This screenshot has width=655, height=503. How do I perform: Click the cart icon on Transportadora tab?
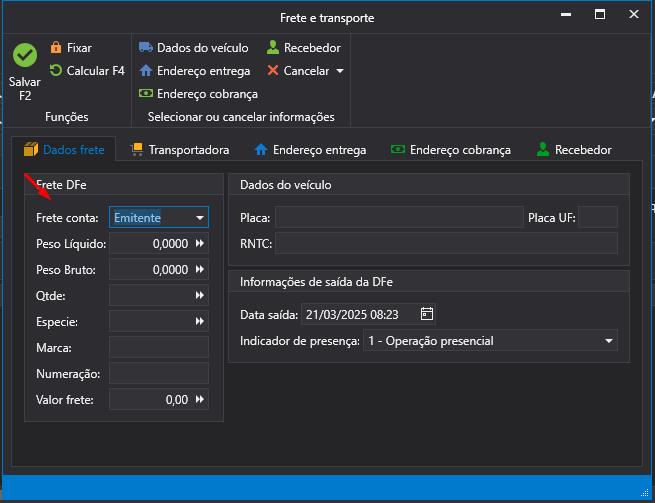click(x=137, y=149)
